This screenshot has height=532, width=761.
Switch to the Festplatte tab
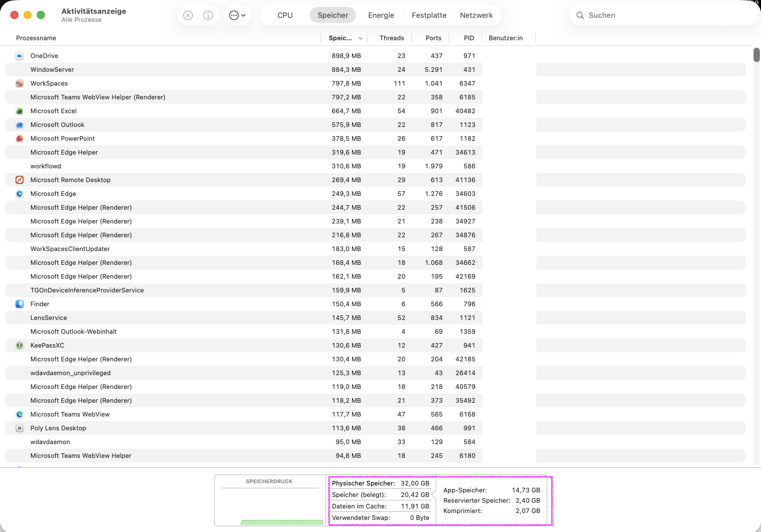(x=429, y=16)
